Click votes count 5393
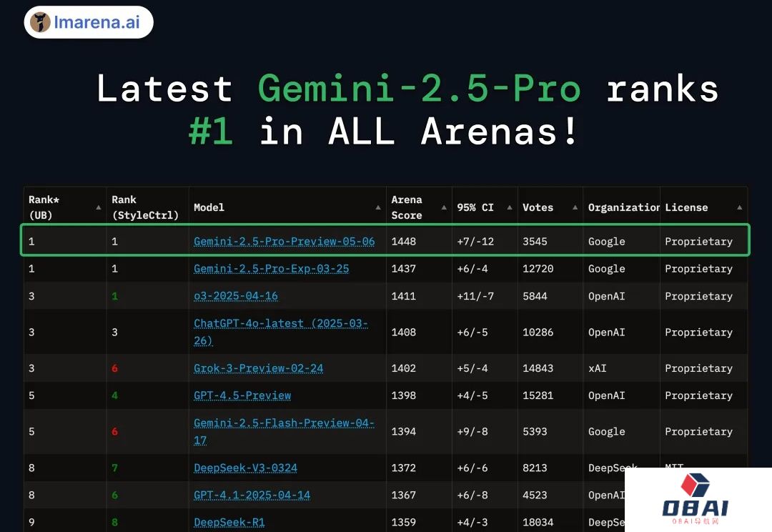Image resolution: width=772 pixels, height=532 pixels. coord(535,431)
